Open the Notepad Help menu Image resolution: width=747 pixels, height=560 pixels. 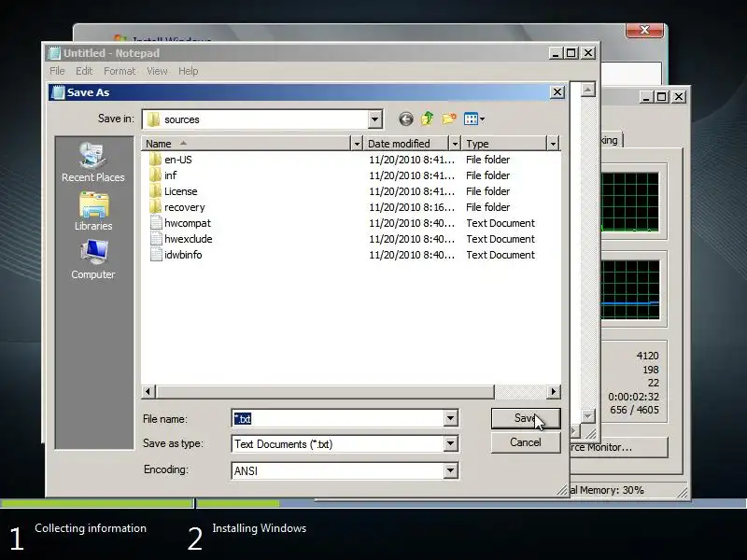[x=189, y=71]
